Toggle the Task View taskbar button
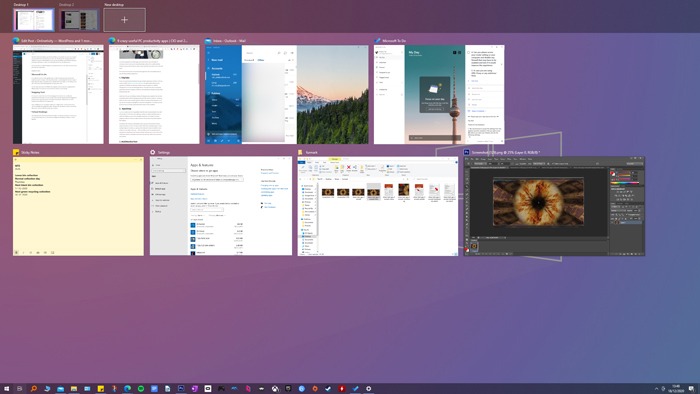 click(19, 389)
